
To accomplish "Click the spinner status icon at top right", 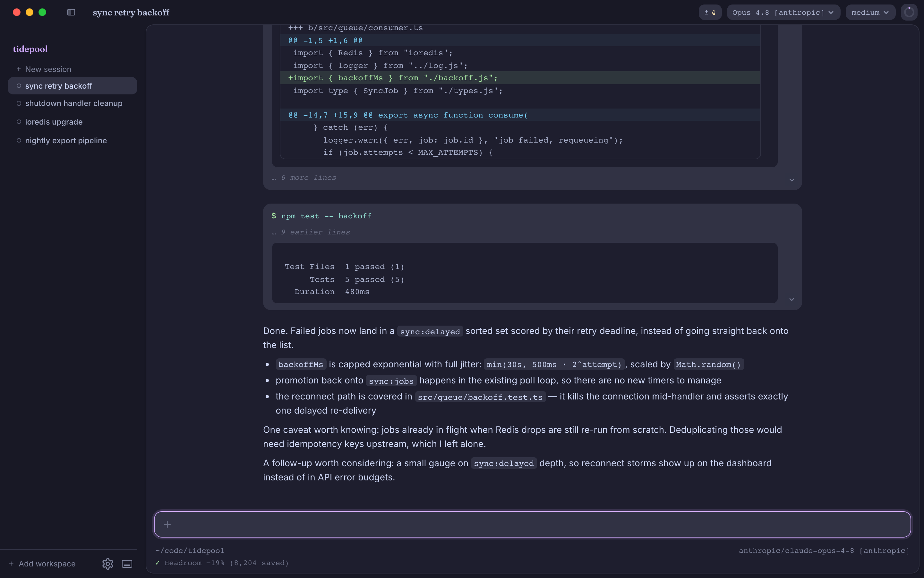I will point(909,12).
